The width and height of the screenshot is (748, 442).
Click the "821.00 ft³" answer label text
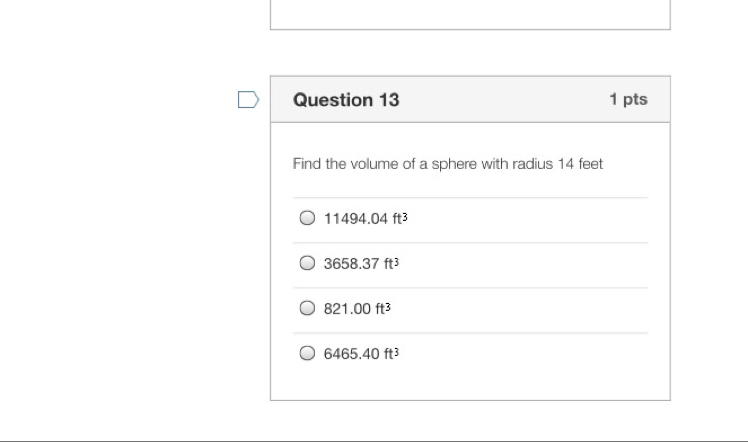[357, 309]
